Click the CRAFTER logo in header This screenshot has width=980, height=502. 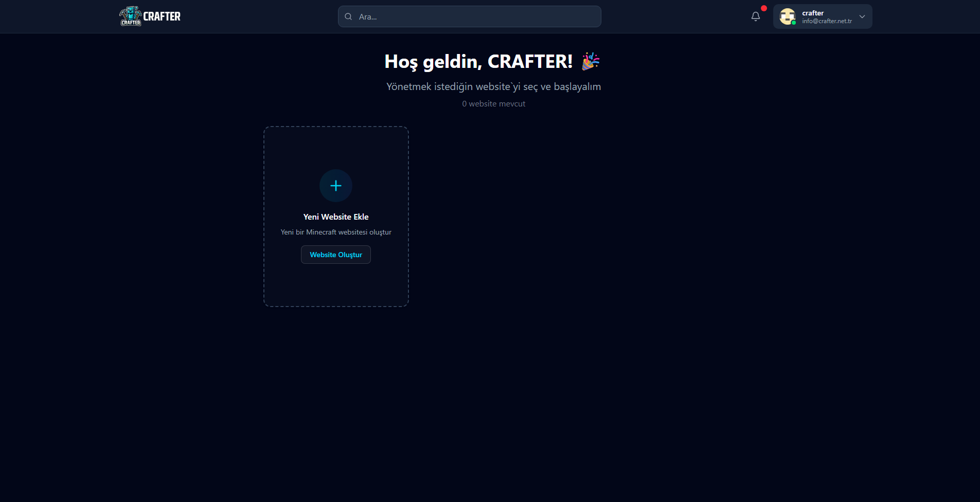click(x=150, y=16)
